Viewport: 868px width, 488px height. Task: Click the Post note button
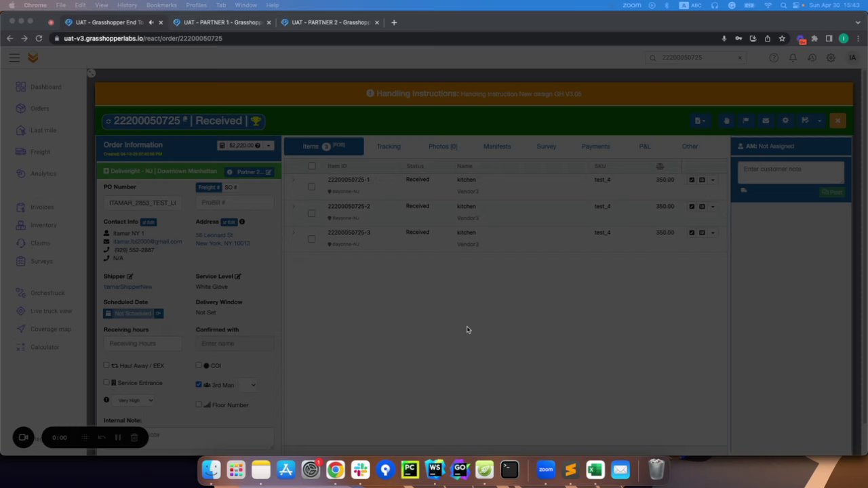832,192
